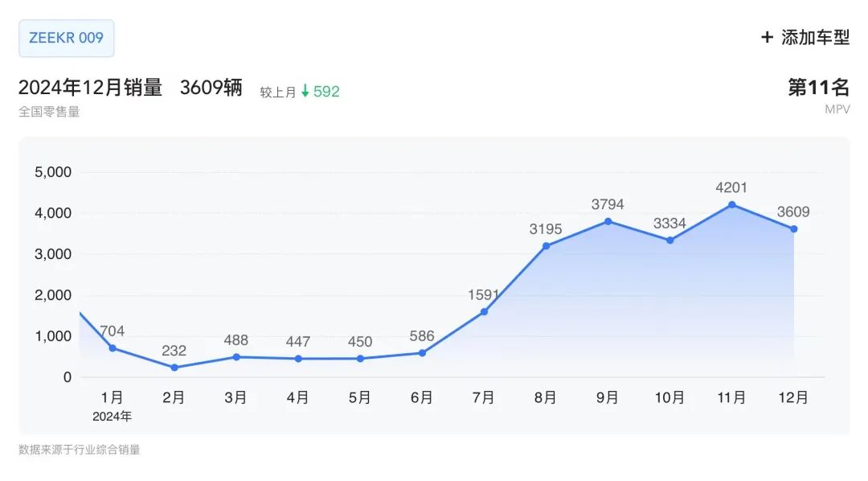This screenshot has width=868, height=481.
Task: Click the 1,000 y-axis label
Action: [x=53, y=335]
